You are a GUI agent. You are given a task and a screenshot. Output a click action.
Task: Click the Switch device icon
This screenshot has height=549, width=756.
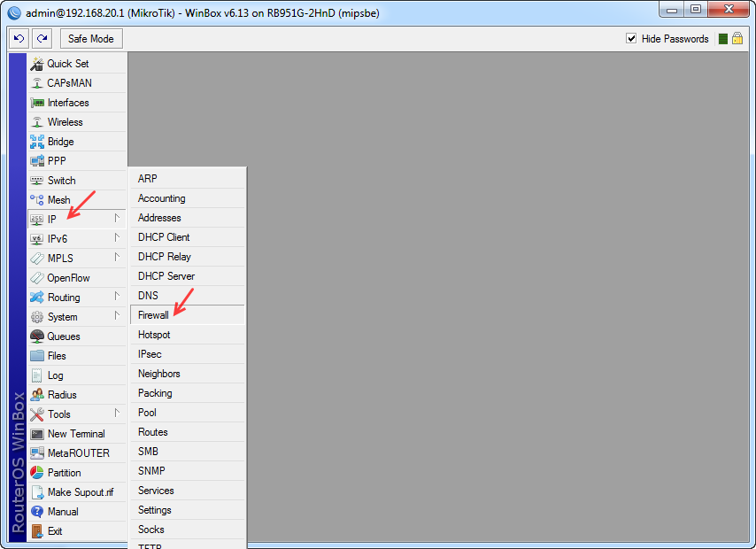pyautogui.click(x=37, y=181)
